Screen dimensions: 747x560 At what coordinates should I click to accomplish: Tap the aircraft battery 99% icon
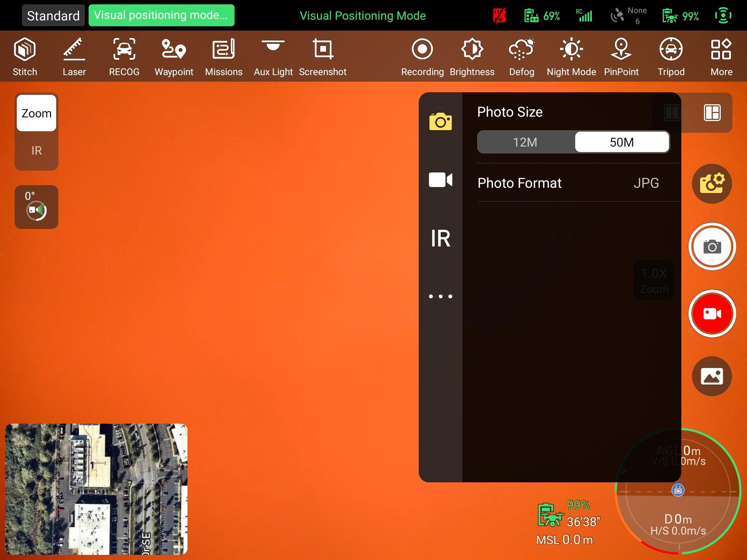681,16
